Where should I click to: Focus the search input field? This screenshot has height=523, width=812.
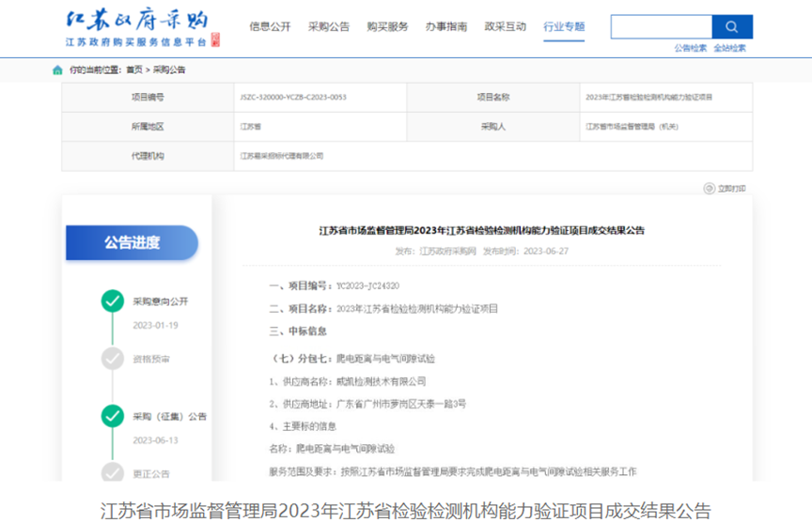point(661,27)
